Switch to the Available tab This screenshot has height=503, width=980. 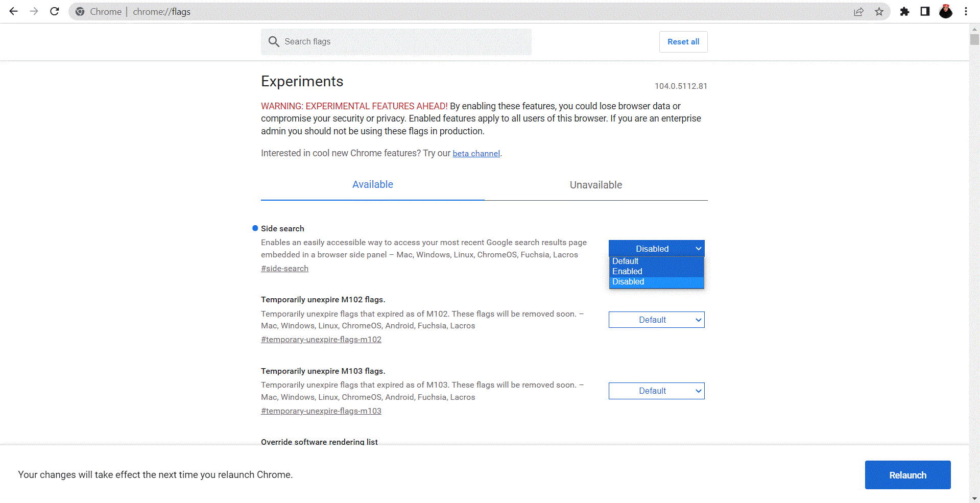click(x=373, y=185)
